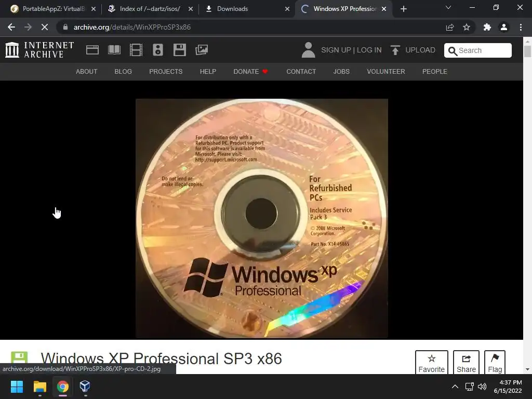Open PROJECTS in the Archive menu
Viewport: 532px width, 399px height.
click(x=166, y=72)
